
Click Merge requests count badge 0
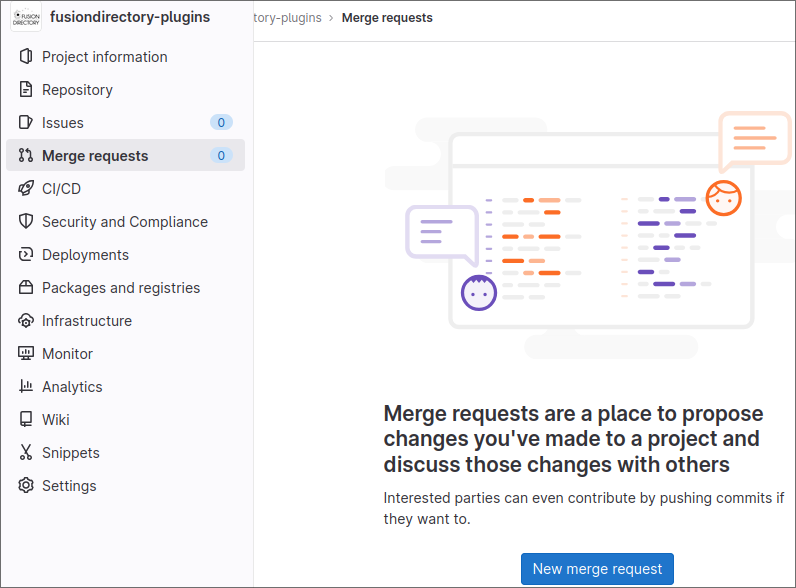(221, 155)
